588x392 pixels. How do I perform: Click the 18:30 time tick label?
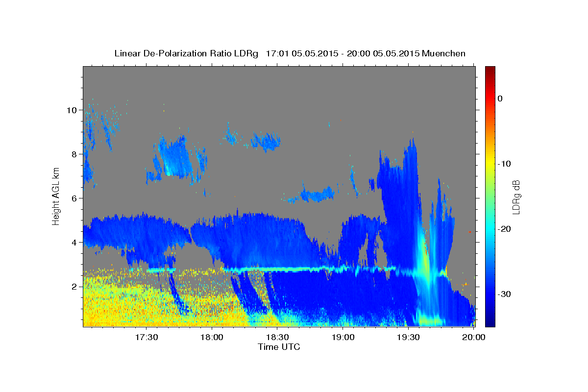[277, 337]
